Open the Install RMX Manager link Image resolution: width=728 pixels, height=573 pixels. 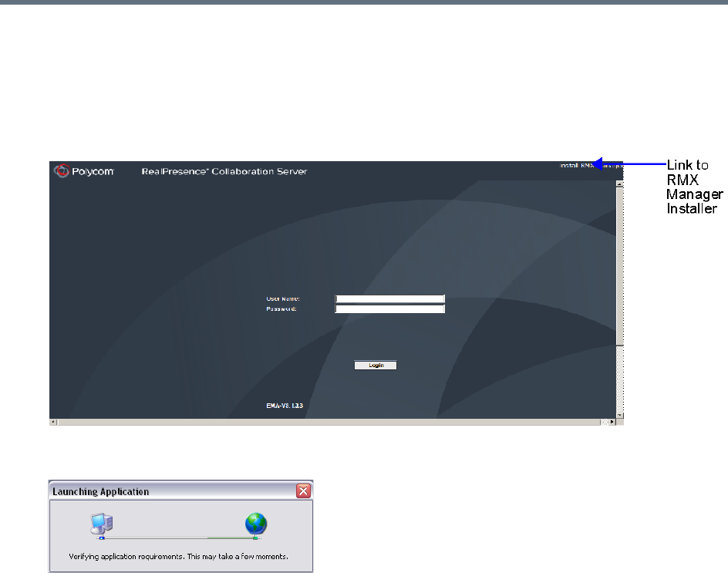pyautogui.click(x=591, y=165)
